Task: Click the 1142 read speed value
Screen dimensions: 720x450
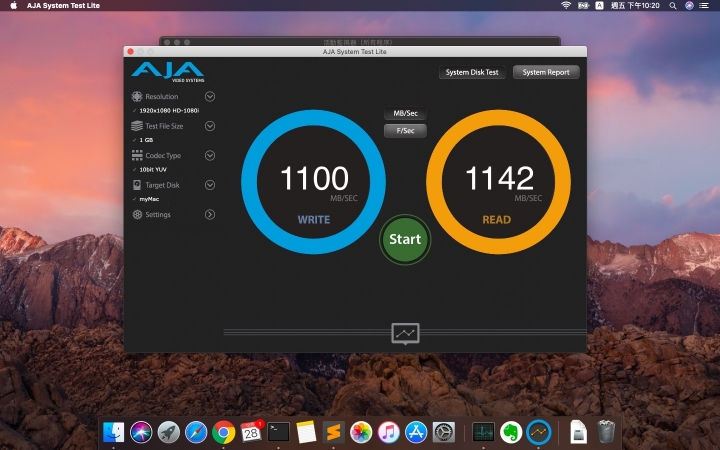Action: (x=500, y=178)
